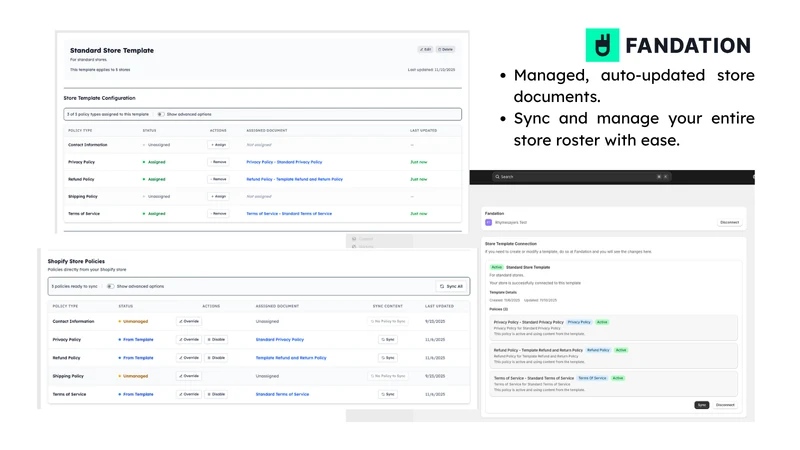Disable the Privacy Policy store policy
The image size is (800, 450).
(x=216, y=339)
